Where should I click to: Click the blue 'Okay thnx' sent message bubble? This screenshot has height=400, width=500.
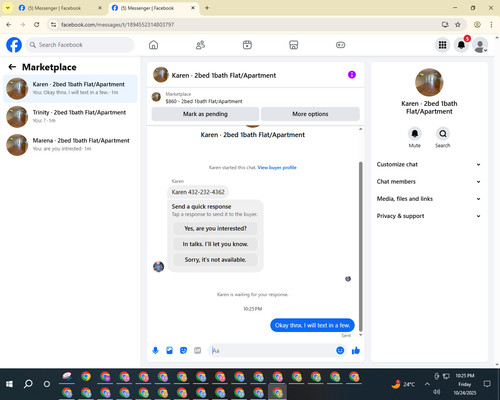click(312, 325)
